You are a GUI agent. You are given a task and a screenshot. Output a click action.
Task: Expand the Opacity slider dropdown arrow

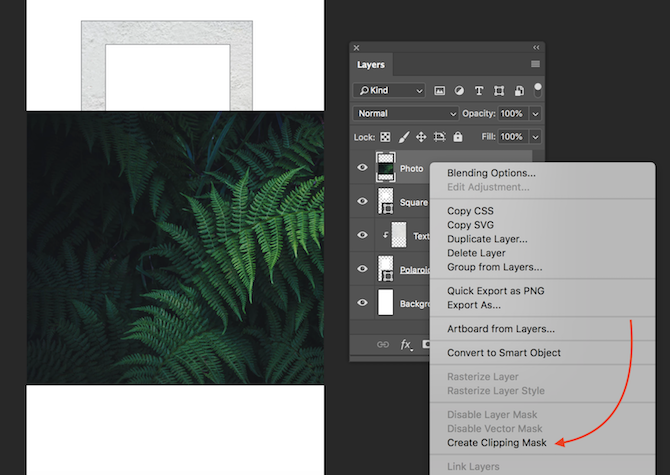pos(536,114)
